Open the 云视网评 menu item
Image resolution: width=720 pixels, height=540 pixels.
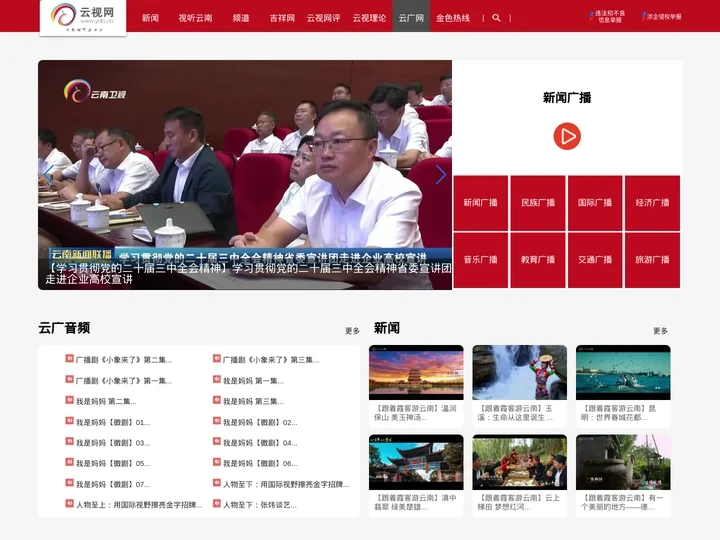[323, 18]
